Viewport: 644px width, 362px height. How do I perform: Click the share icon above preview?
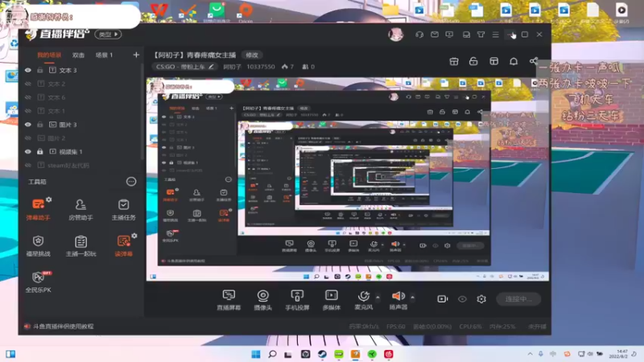[x=533, y=62]
